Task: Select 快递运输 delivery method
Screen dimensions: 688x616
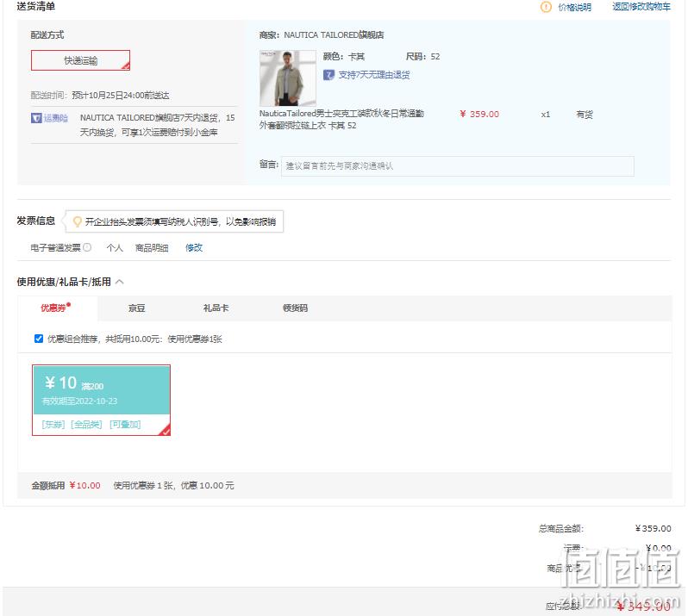Action: pyautogui.click(x=81, y=60)
